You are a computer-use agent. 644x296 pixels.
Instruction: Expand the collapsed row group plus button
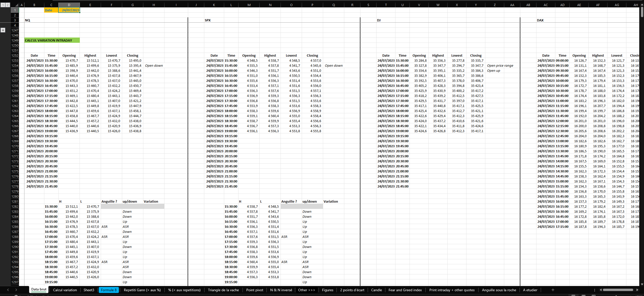click(3, 30)
